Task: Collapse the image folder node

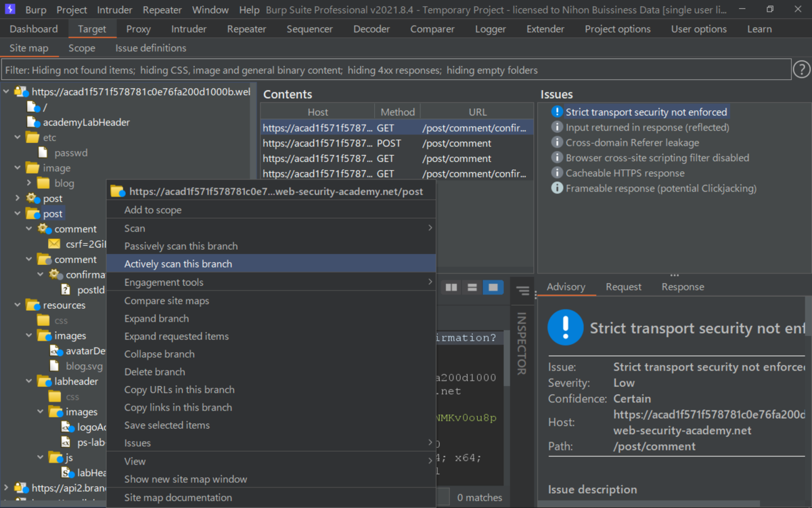Action: click(18, 168)
